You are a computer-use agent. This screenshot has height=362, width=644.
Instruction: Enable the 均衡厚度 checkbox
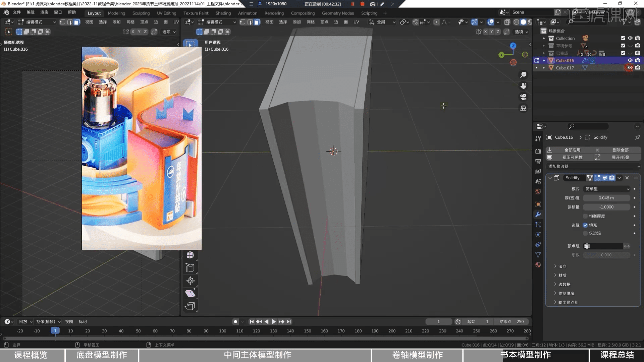[x=585, y=216]
